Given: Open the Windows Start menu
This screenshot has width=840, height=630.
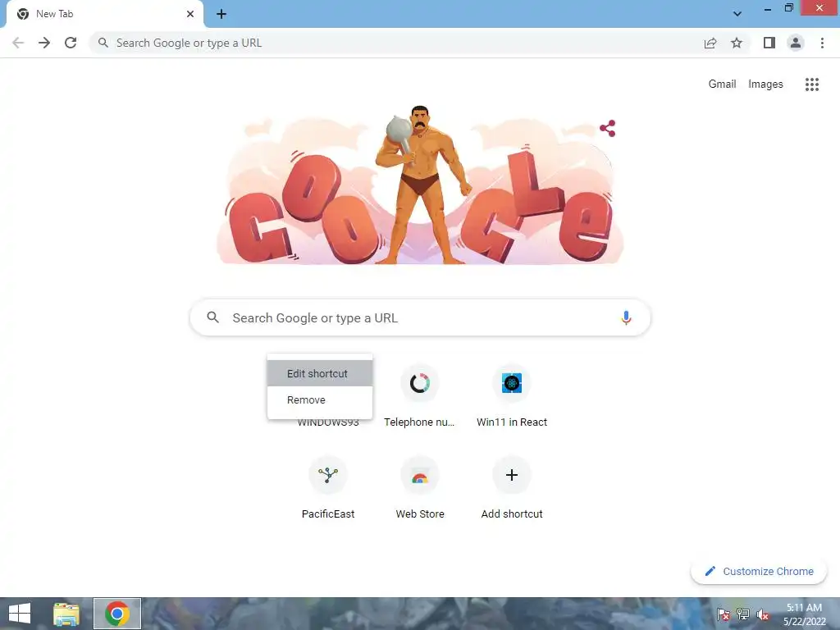Looking at the screenshot, I should pyautogui.click(x=20, y=614).
